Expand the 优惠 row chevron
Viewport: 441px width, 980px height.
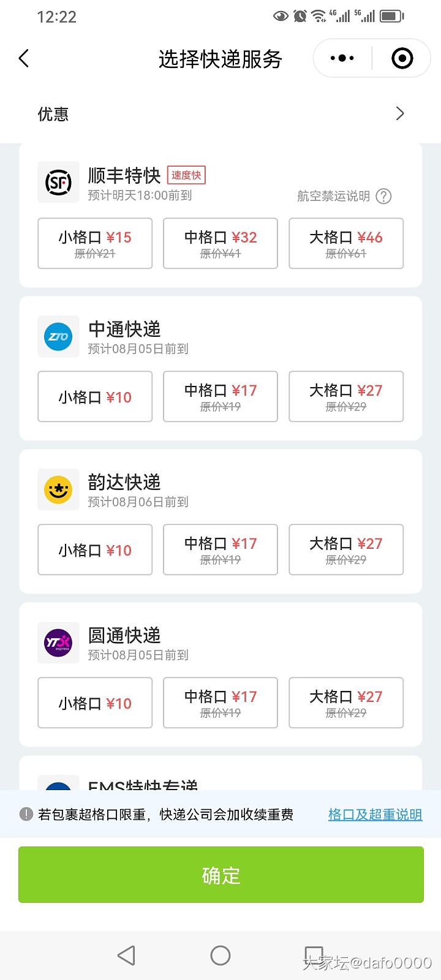coord(400,113)
